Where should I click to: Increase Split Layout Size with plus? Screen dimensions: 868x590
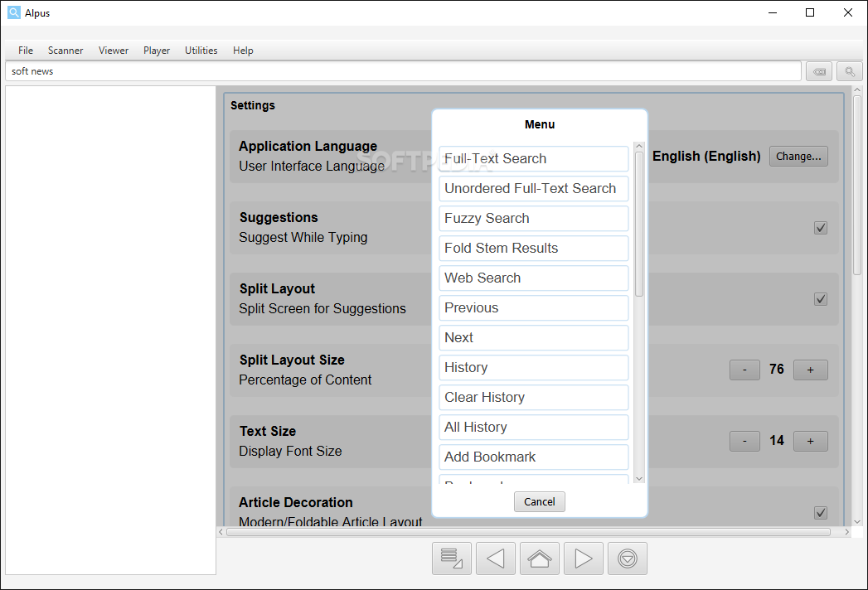[811, 370]
